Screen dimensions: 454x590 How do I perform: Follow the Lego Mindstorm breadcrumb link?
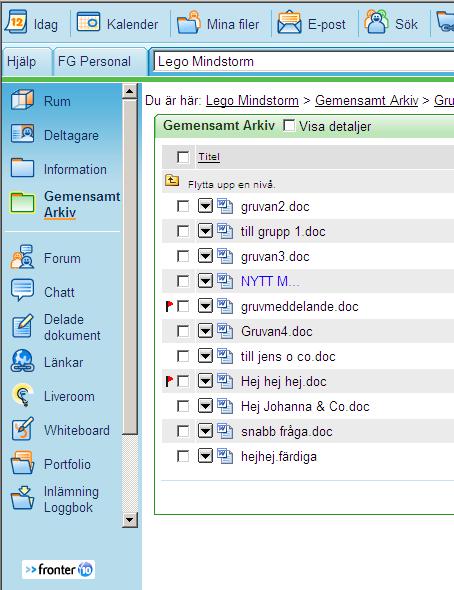pyautogui.click(x=252, y=100)
